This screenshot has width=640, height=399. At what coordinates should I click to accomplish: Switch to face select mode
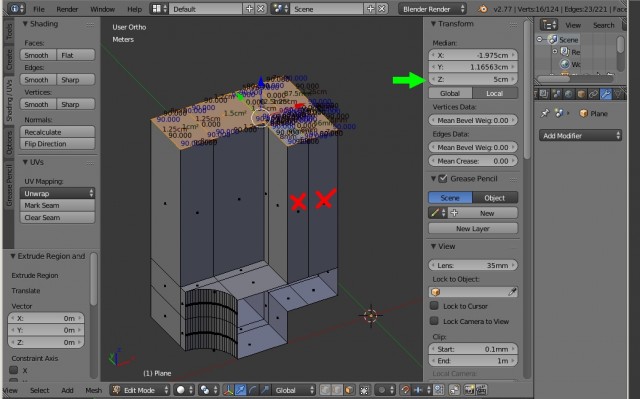(349, 390)
